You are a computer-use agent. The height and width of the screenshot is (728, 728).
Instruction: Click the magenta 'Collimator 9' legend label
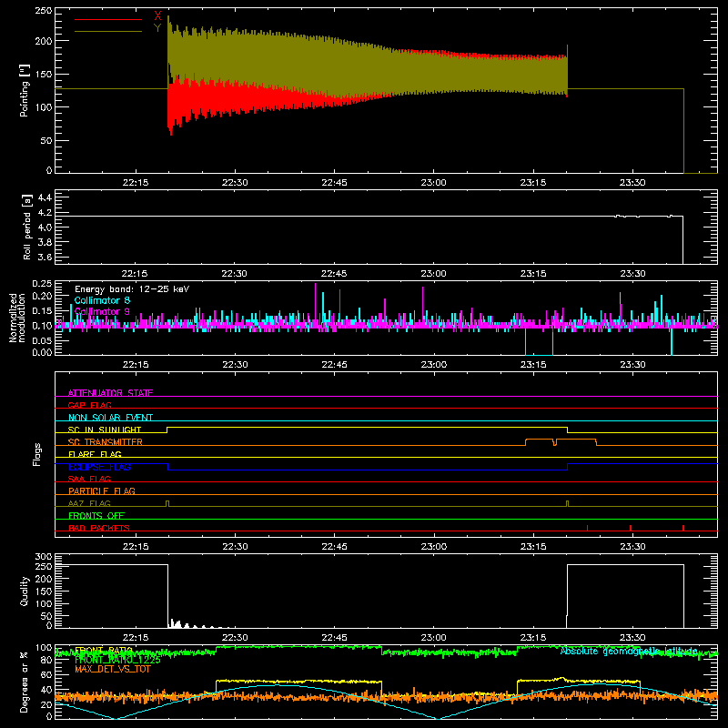click(102, 311)
